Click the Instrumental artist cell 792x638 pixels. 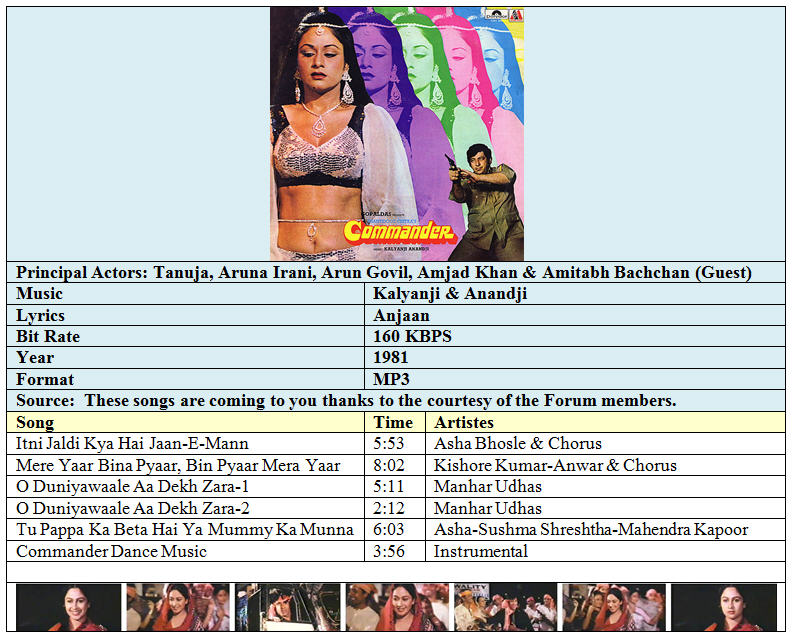point(606,551)
